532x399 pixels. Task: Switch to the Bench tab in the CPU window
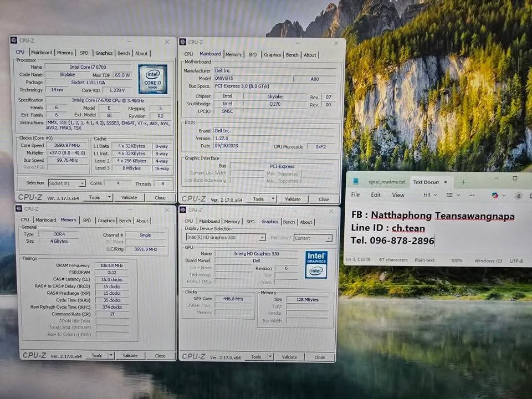(x=124, y=53)
